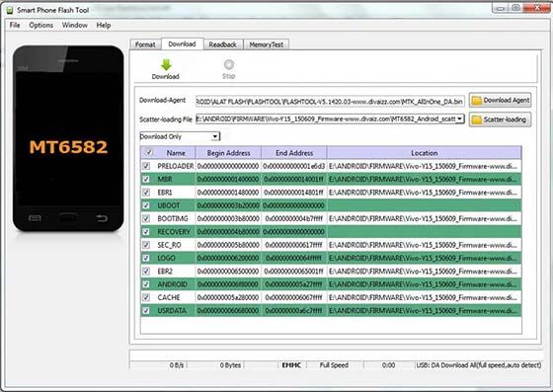Switch to the Format tab
Viewport: 553px width, 392px height.
coord(145,44)
